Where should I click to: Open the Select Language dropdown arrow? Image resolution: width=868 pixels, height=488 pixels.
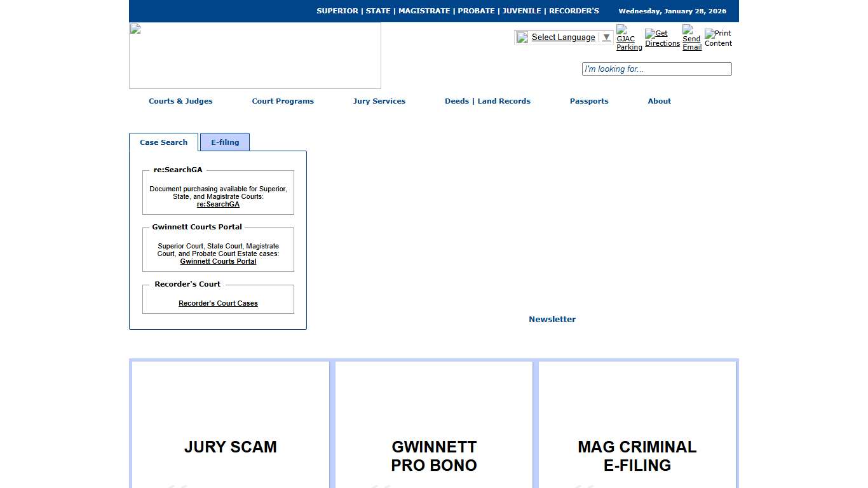pos(606,37)
